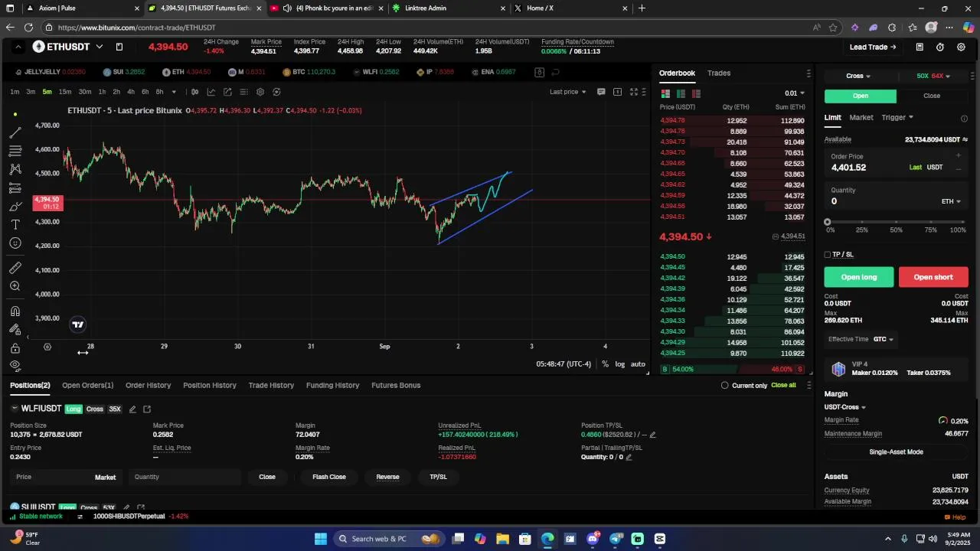This screenshot has height=551, width=980.
Task: Open Lead Trade link
Action: pos(873,47)
